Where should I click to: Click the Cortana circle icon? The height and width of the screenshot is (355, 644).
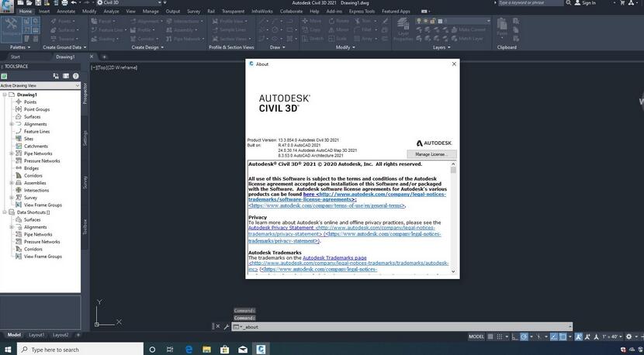152,350
